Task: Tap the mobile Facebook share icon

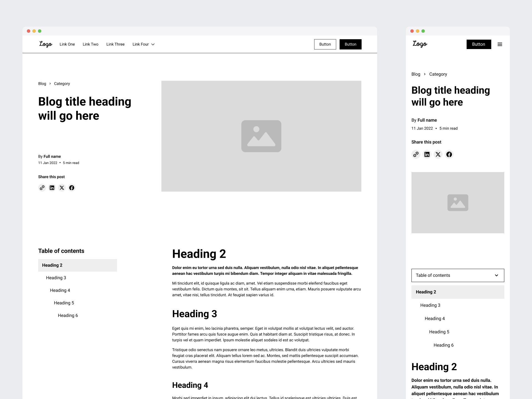Action: point(449,154)
